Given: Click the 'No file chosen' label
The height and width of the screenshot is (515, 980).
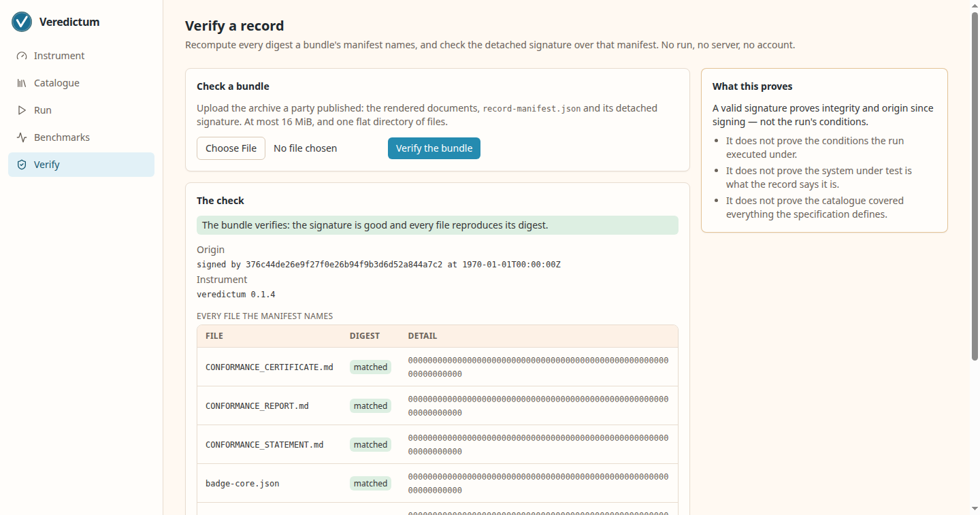Looking at the screenshot, I should (x=305, y=148).
